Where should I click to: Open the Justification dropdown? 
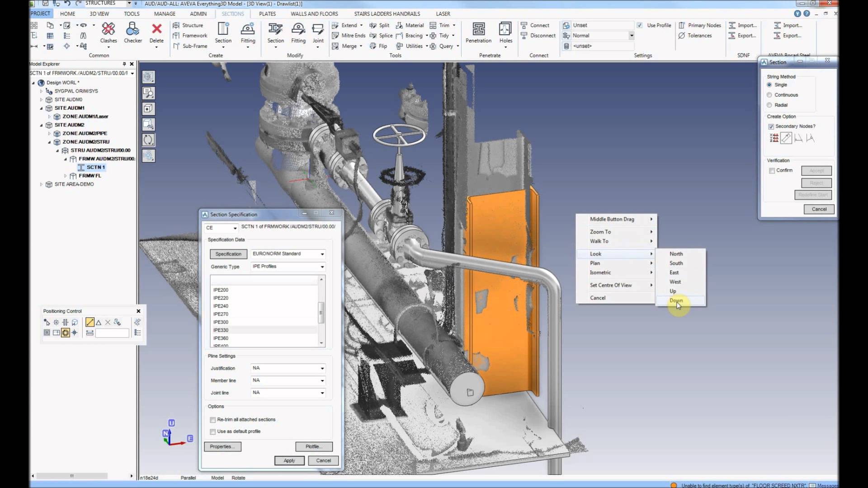coord(322,368)
